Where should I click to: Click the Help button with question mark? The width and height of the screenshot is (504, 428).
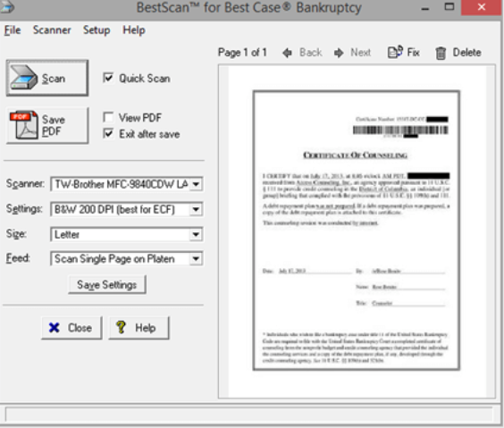[139, 328]
